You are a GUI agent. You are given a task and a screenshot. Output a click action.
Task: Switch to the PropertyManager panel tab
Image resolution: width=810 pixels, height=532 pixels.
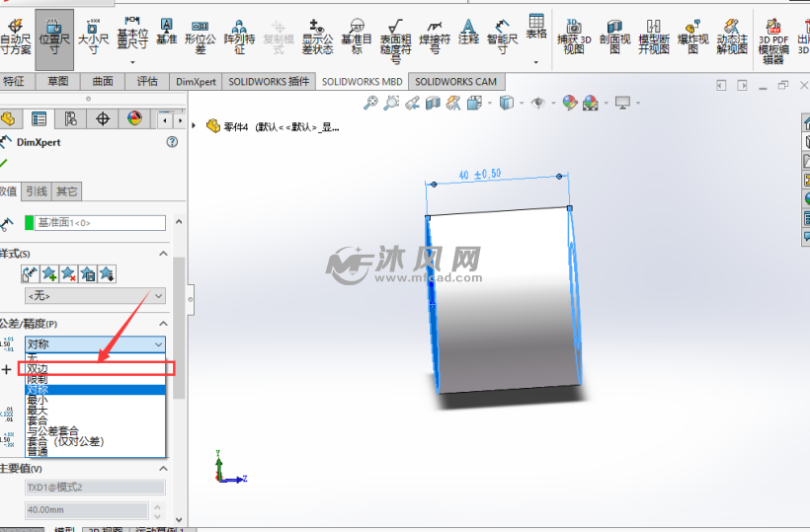(39, 119)
